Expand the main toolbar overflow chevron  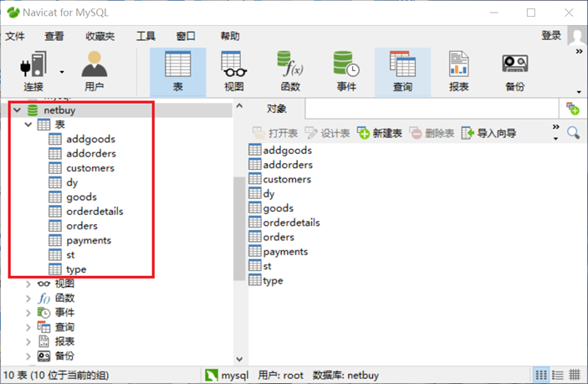[580, 51]
